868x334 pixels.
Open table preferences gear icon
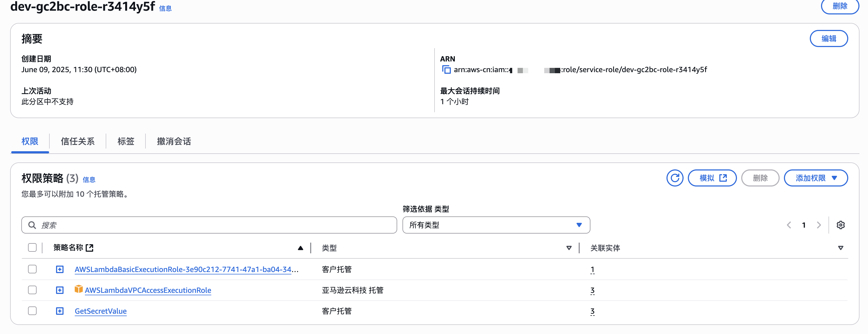(840, 225)
